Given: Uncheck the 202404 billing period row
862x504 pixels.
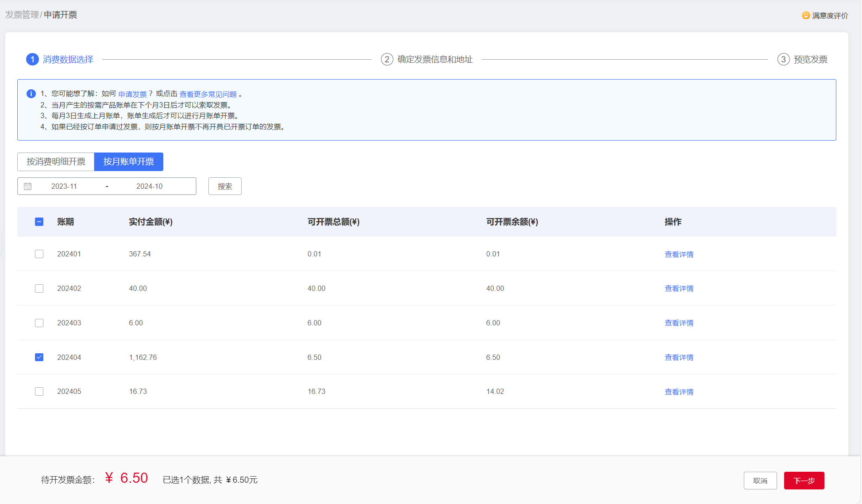Looking at the screenshot, I should (x=39, y=357).
